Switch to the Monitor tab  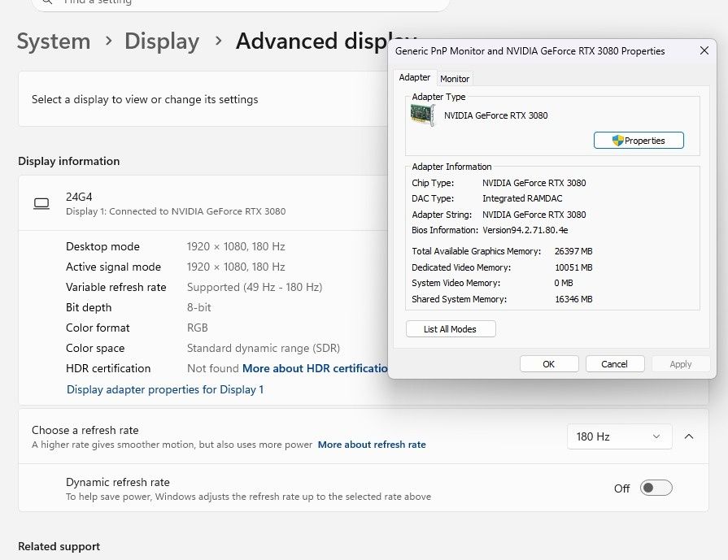[x=455, y=79]
